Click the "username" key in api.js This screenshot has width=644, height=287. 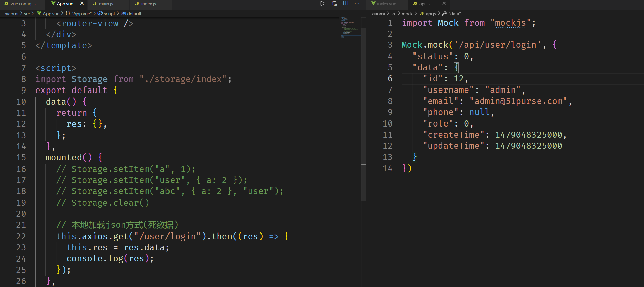click(448, 90)
